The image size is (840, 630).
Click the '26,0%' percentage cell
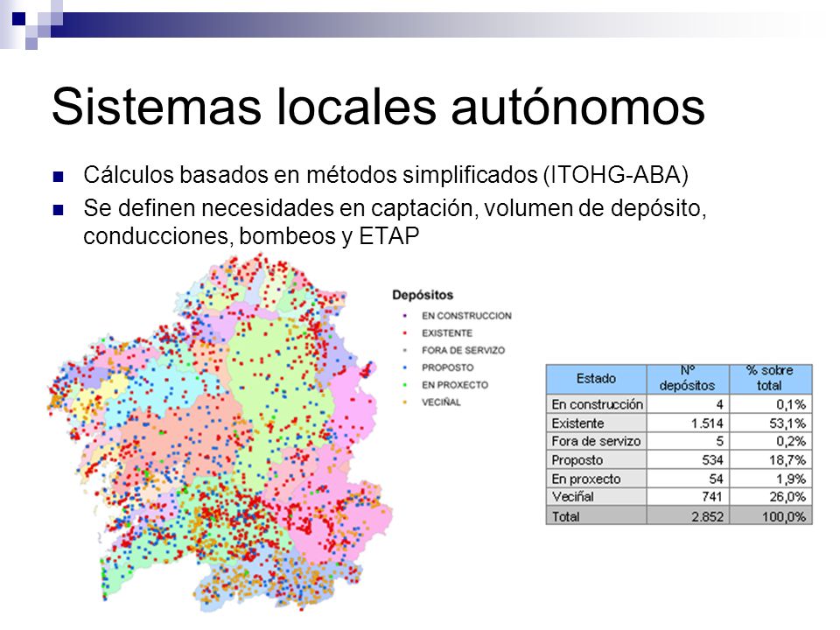pyautogui.click(x=770, y=497)
